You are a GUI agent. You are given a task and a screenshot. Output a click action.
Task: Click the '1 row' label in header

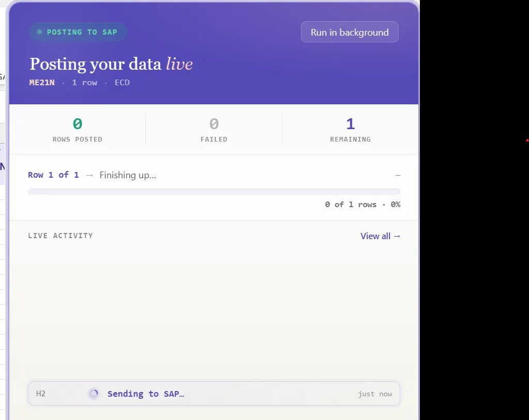click(x=84, y=83)
